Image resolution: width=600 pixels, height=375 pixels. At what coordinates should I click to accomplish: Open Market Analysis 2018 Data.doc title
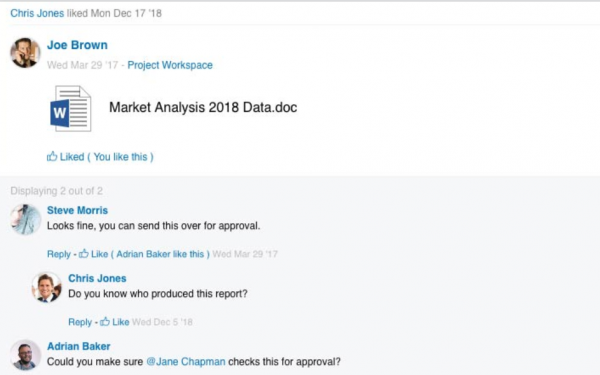[203, 107]
